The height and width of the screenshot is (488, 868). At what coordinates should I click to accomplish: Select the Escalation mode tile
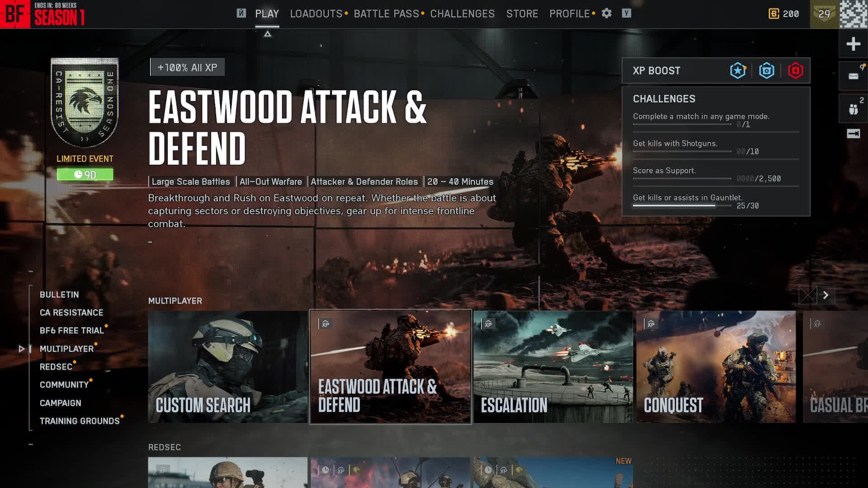pos(553,366)
